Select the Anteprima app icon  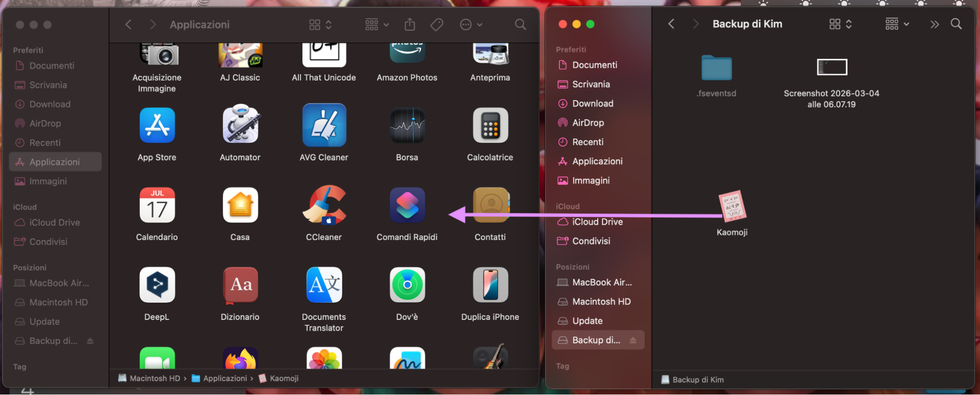(490, 54)
